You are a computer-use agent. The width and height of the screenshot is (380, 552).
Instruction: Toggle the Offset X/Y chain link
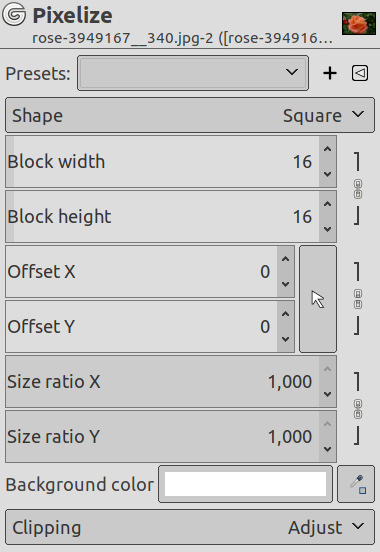tap(358, 299)
